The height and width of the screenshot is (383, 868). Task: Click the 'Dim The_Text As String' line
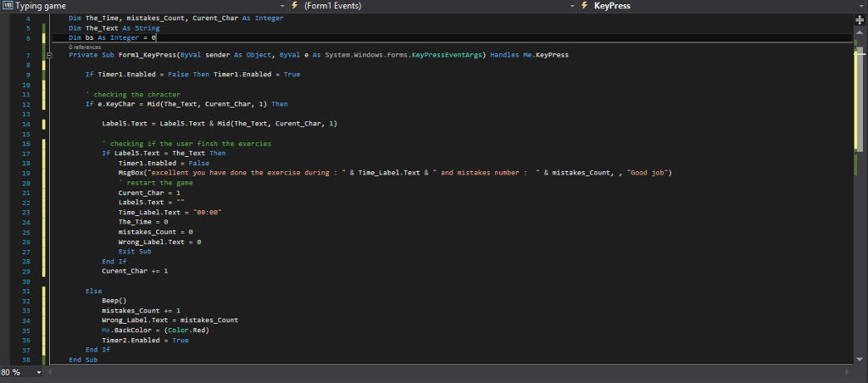pos(114,28)
